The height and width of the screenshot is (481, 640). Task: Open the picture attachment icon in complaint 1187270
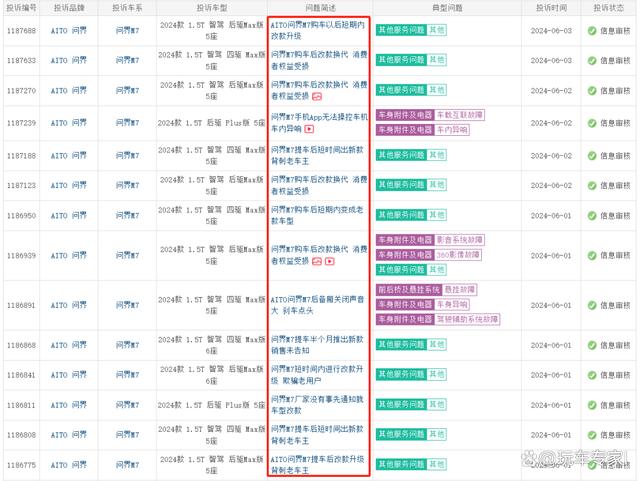click(317, 97)
